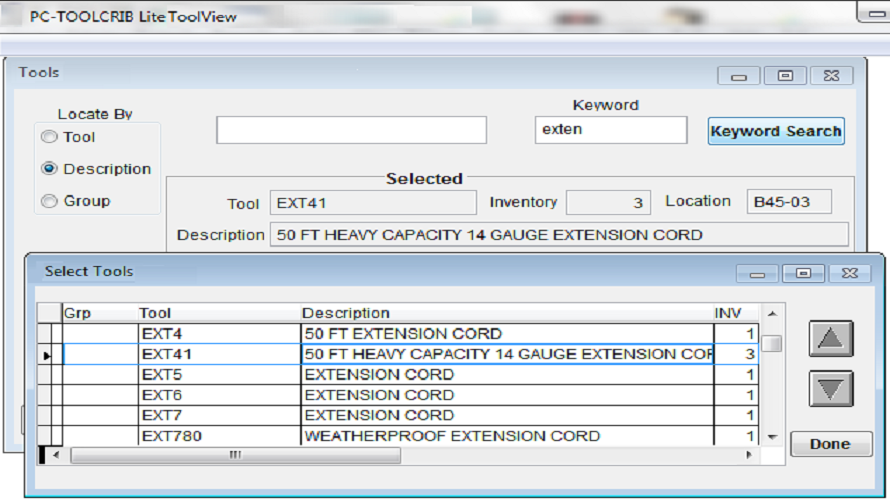Click the Inventory field showing 3

pyautogui.click(x=608, y=203)
